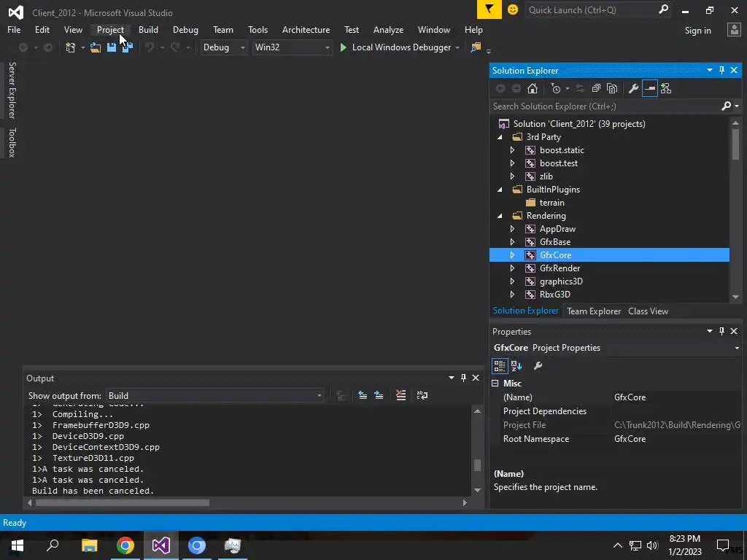Expand the boost.static project node
This screenshot has width=747, height=560.
513,150
